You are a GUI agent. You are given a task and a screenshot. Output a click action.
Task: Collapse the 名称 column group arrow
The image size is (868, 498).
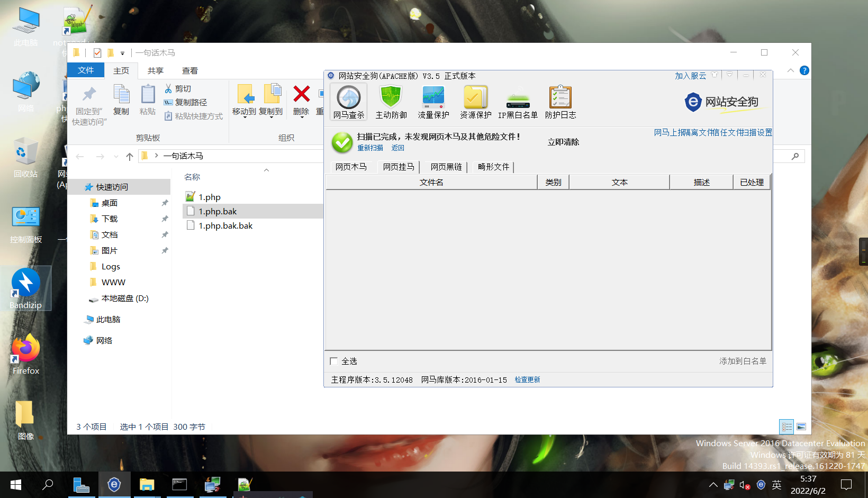point(266,170)
